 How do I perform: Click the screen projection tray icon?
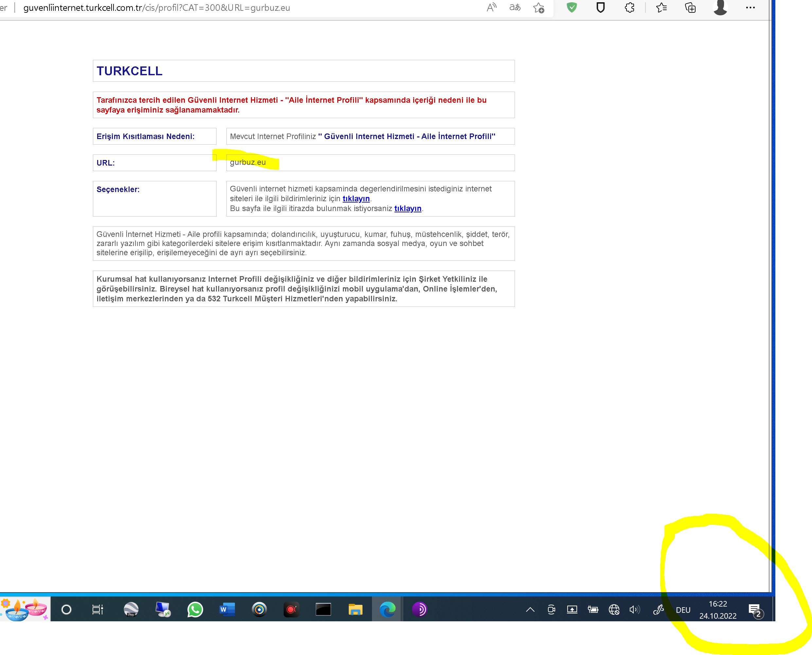coord(572,610)
